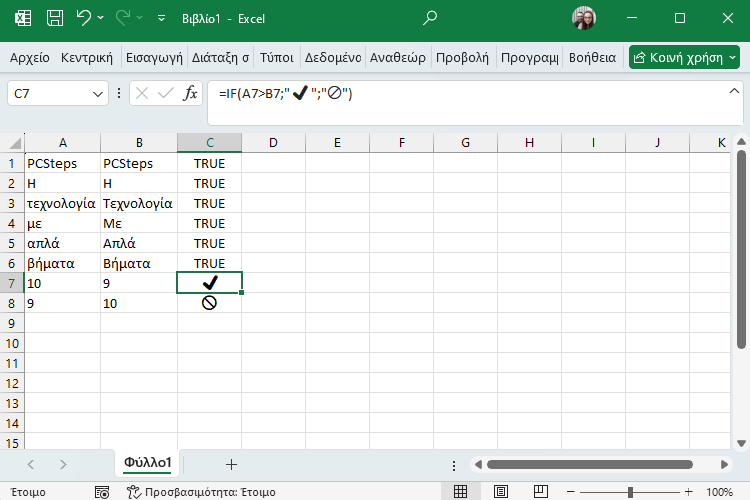Open the Προβολή tab

pos(463,57)
